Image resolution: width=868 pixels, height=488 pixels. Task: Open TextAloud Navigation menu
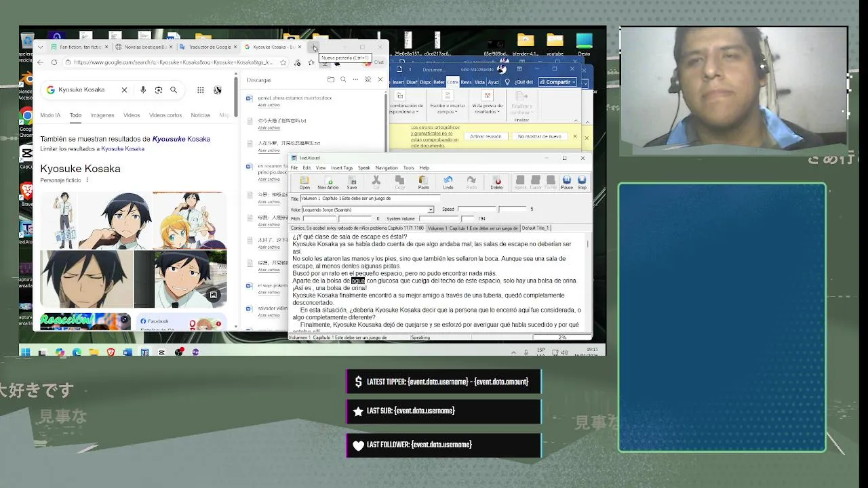coord(387,167)
